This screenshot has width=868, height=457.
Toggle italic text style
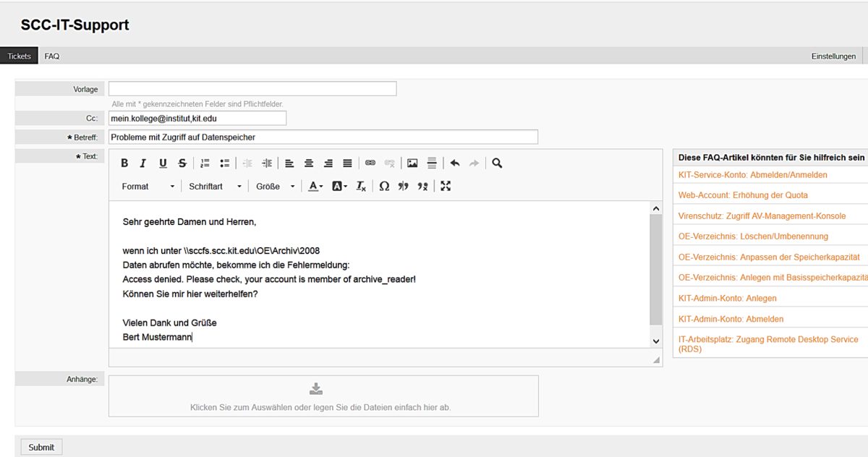(x=143, y=163)
